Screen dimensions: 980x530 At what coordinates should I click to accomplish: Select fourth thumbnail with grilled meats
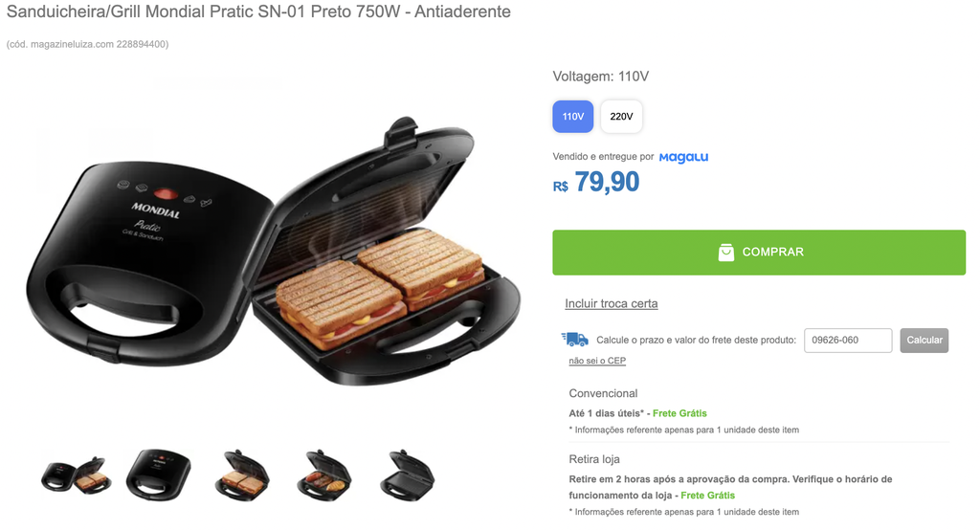click(324, 475)
